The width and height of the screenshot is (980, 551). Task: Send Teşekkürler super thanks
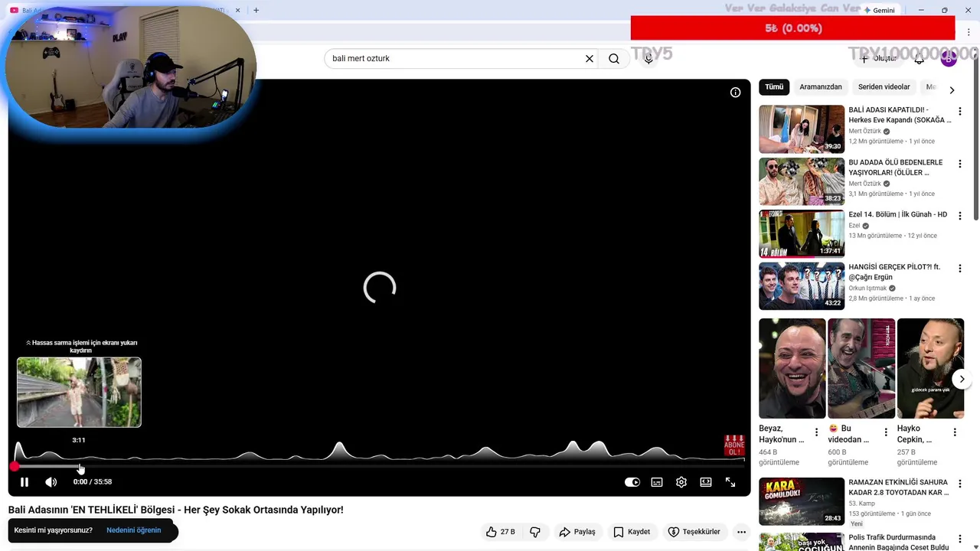694,532
